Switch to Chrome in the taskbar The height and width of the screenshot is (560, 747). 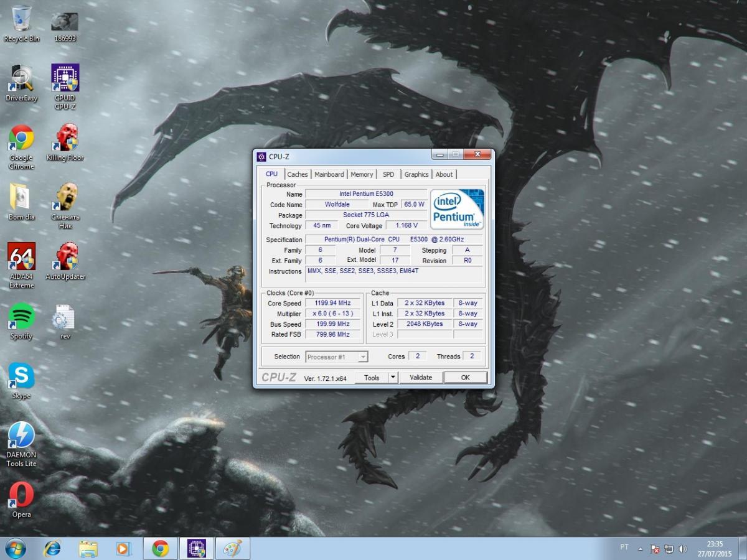[160, 548]
